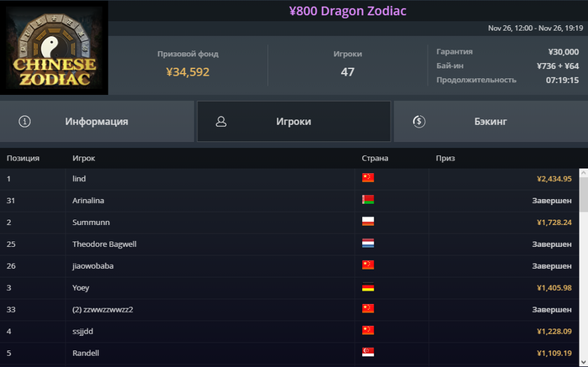Click the dollar coin Бэкинг icon
This screenshot has height=367, width=588.
(x=419, y=122)
